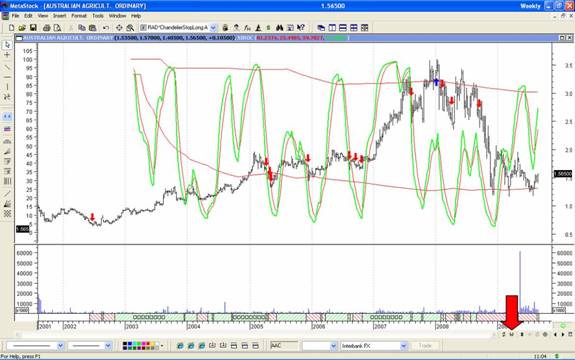Expand the RAD ChandelierStopLong template dropdown
Image resolution: width=575 pixels, height=360 pixels.
pyautogui.click(x=213, y=28)
